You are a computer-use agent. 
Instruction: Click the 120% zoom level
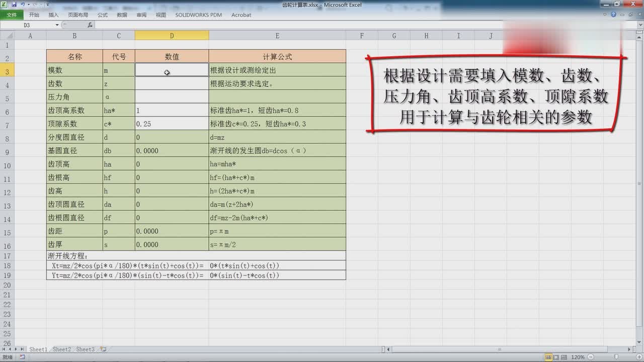(x=578, y=357)
